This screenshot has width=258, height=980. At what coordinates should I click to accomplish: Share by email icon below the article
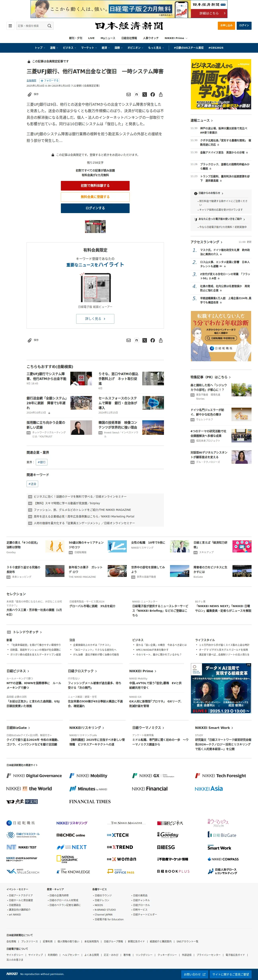click(129, 340)
